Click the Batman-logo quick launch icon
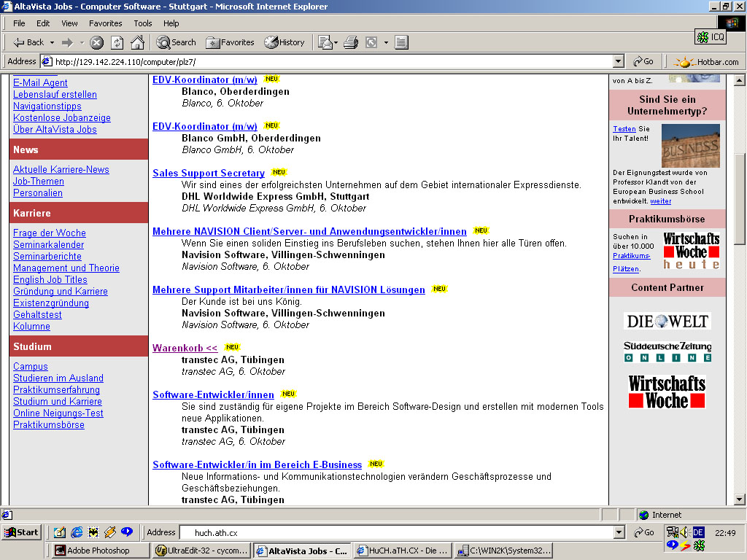This screenshot has height=560, width=747. pyautogui.click(x=93, y=532)
